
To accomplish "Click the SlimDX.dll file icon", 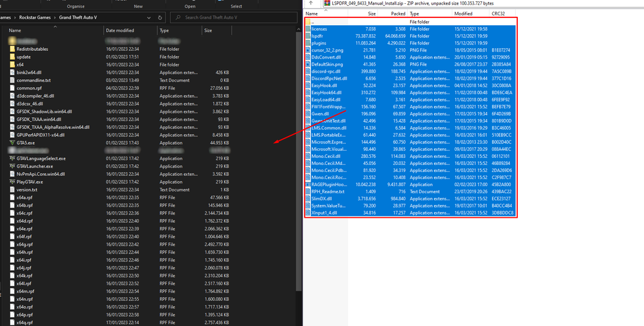I will pos(308,198).
